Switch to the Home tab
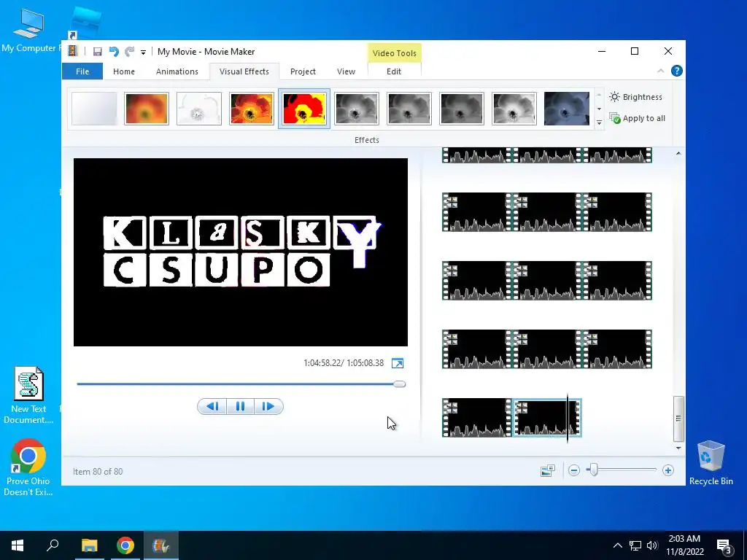The width and height of the screenshot is (747, 560). pos(124,71)
